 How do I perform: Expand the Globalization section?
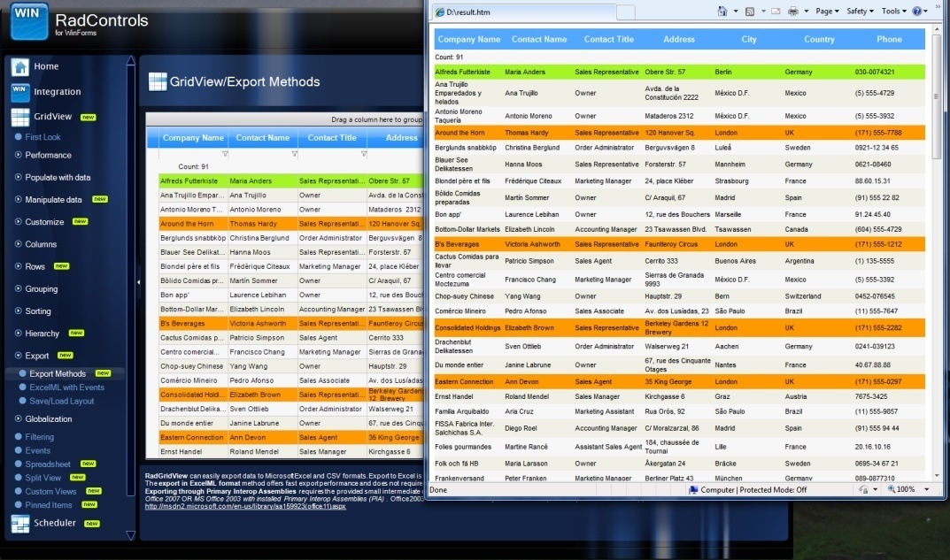point(19,418)
